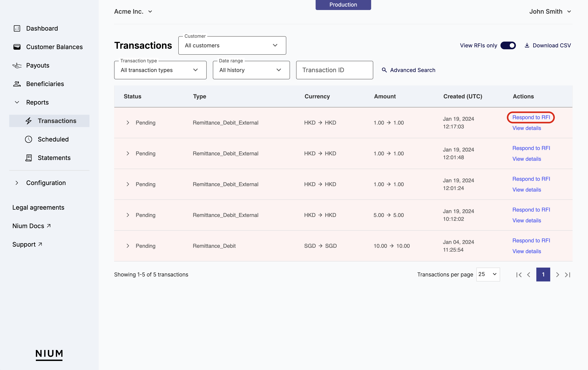This screenshot has height=370, width=588.
Task: Click the Transaction ID input field
Action: tap(334, 70)
